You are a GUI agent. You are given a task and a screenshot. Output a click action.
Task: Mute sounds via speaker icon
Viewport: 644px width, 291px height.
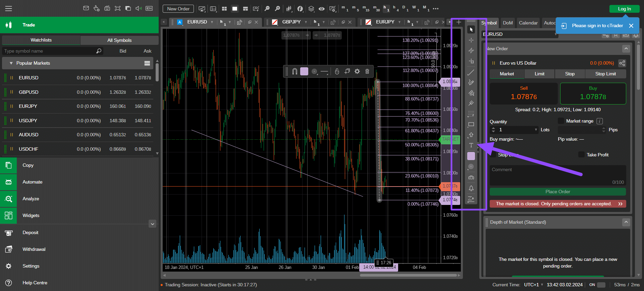(x=139, y=8)
